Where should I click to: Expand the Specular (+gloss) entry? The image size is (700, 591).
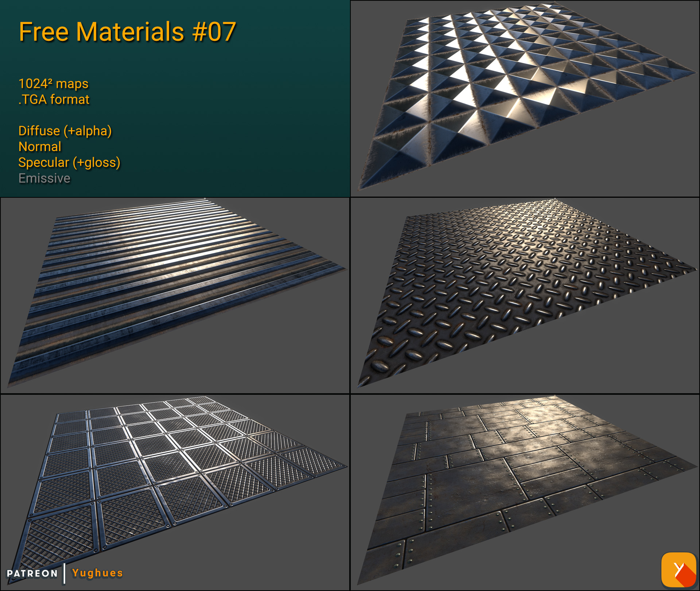69,163
